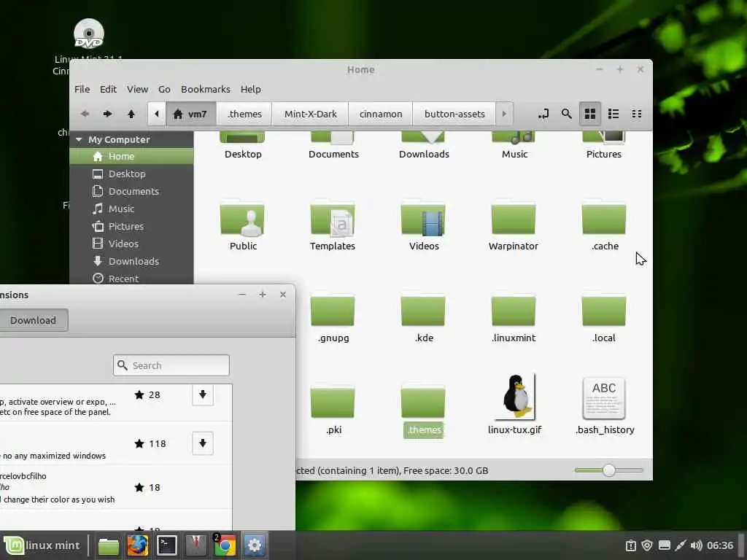Open file search with magnifier icon
747x560 pixels.
(566, 114)
